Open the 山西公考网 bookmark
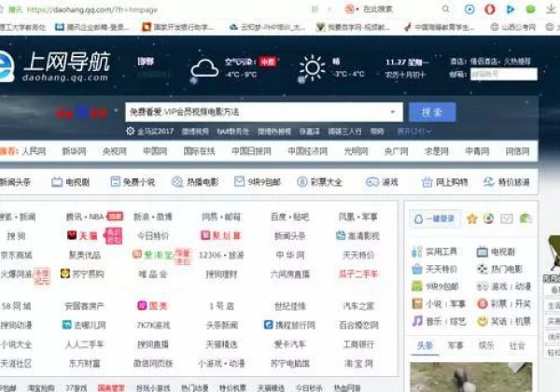This screenshot has height=392, width=560. point(512,27)
